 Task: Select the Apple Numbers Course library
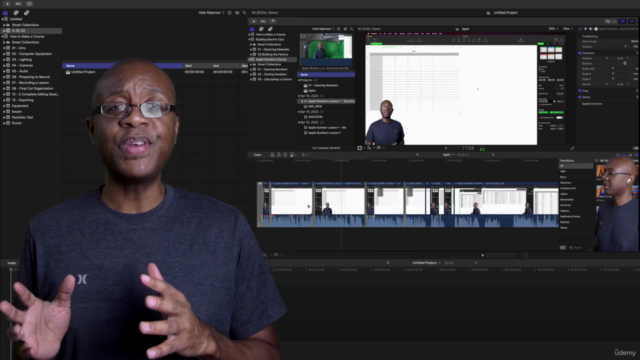point(273,60)
